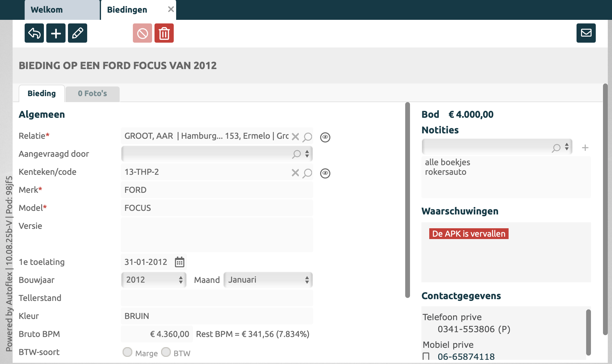Open the Bouwjaar 2012 dropdown

(x=154, y=280)
